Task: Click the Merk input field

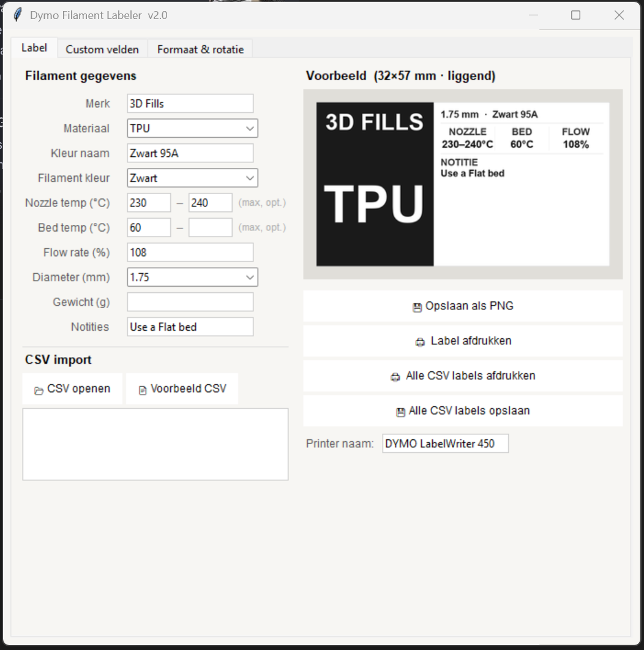Action: coord(190,104)
